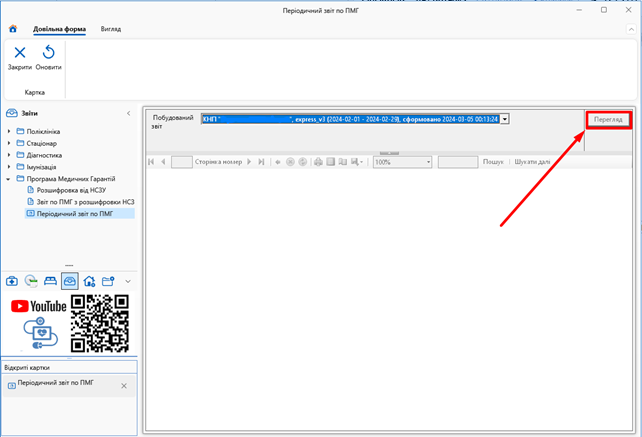Click the YouTube logo
This screenshot has width=642, height=437.
click(x=38, y=306)
